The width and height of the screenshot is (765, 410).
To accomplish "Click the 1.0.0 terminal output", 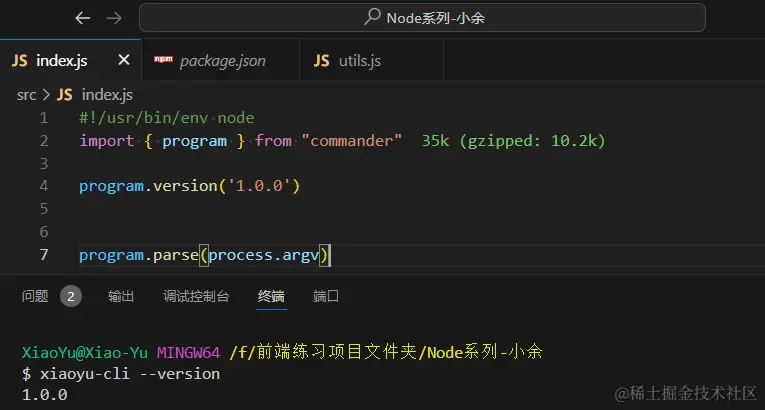I will [45, 394].
